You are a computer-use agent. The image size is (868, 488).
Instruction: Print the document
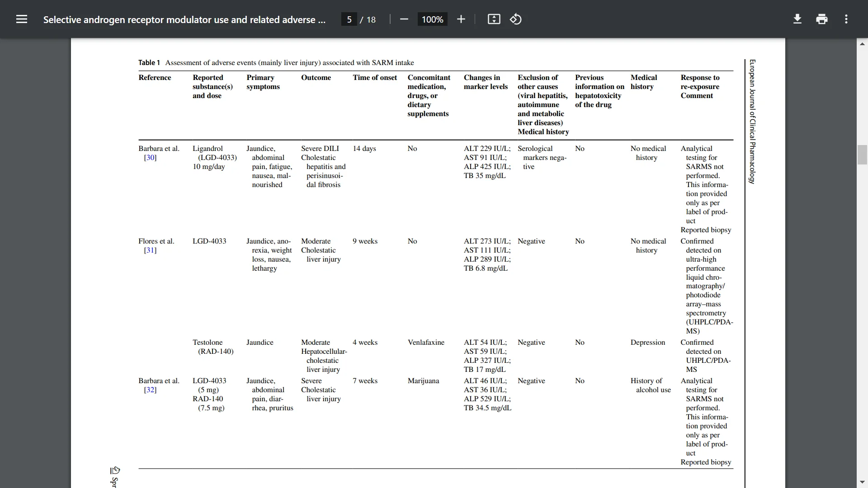[822, 19]
